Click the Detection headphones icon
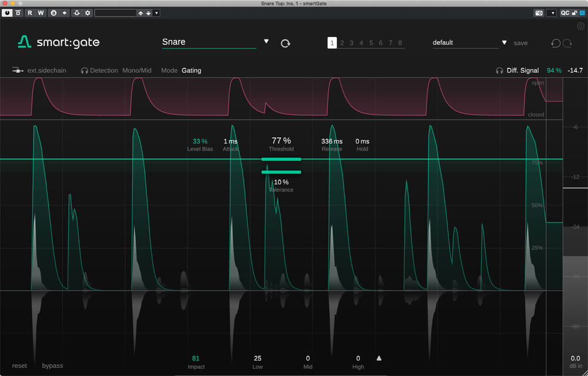 [85, 71]
